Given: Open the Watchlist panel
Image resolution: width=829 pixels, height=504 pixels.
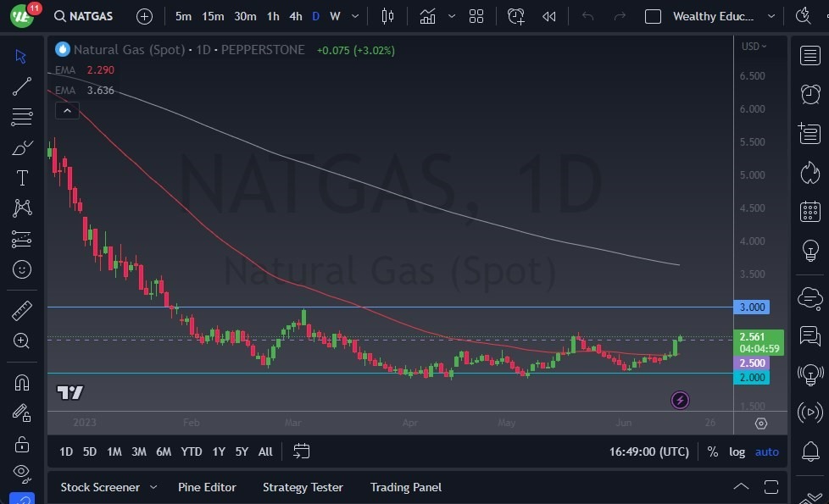Looking at the screenshot, I should pos(810,56).
